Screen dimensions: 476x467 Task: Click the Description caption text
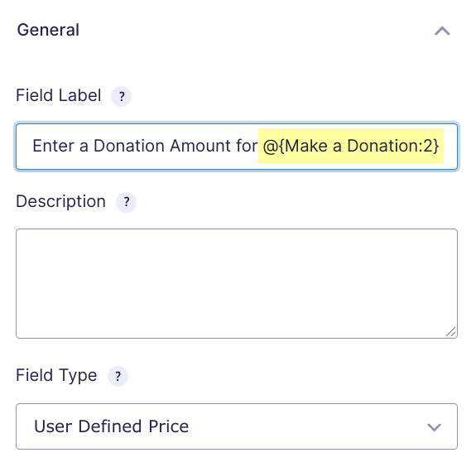click(x=60, y=201)
